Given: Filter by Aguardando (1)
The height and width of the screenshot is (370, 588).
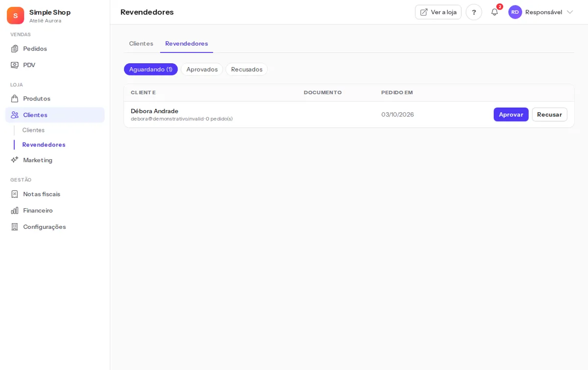Looking at the screenshot, I should (x=151, y=69).
